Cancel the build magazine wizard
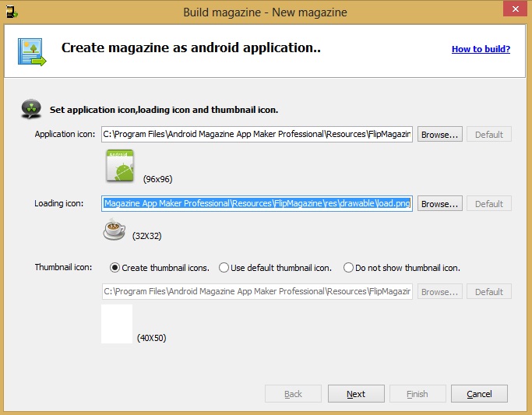Screen dimensions: 532x415 (x=479, y=394)
